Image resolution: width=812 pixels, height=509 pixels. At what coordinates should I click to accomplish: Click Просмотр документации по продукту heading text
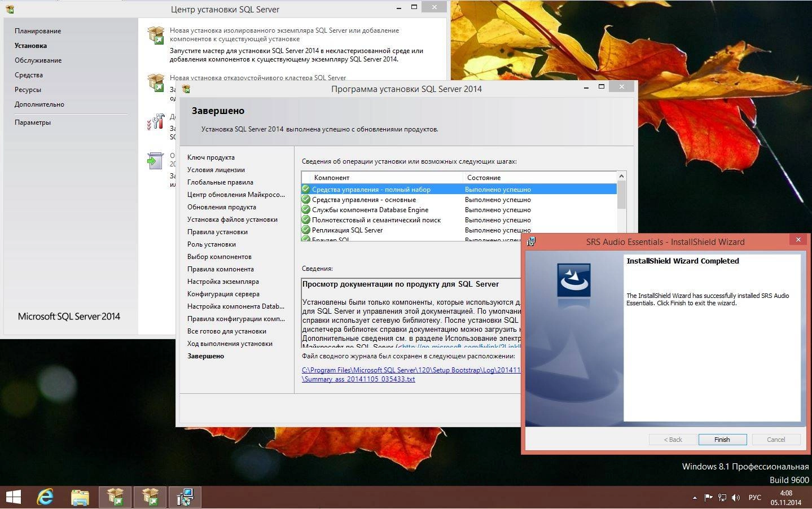401,284
